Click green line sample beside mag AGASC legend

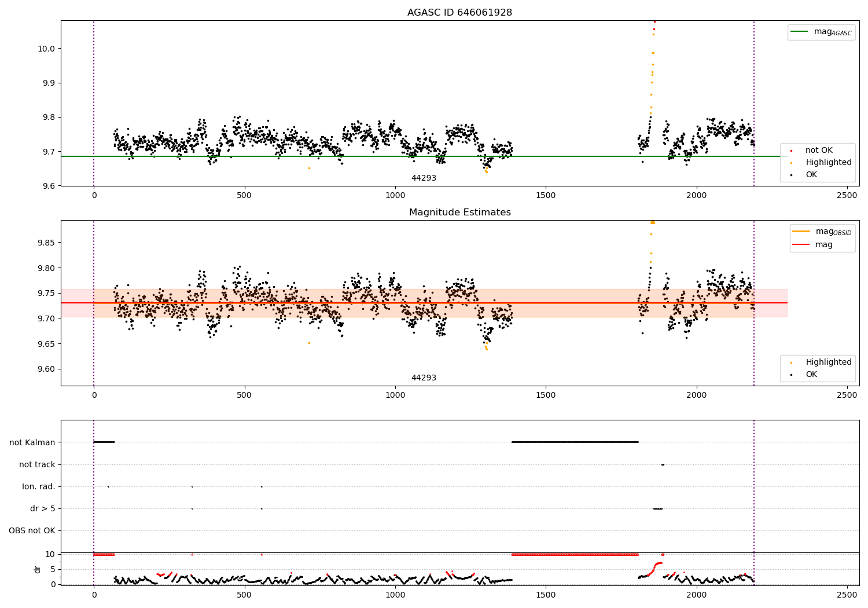coord(799,32)
